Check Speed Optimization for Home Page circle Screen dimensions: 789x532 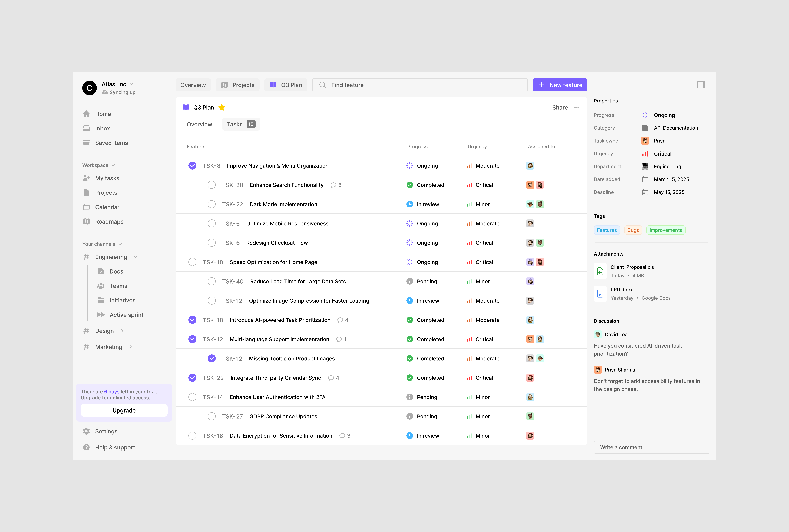coord(192,262)
